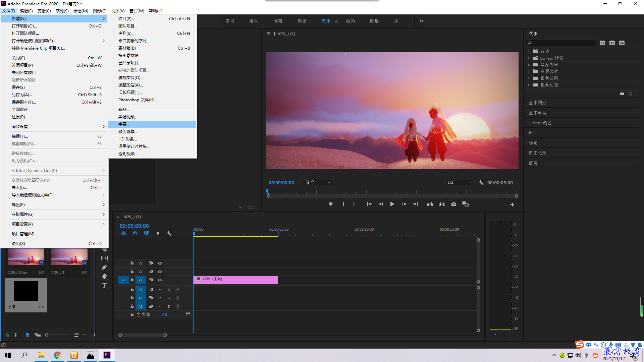Image resolution: width=644 pixels, height=362 pixels.
Task: Step forward one frame
Action: point(404,204)
